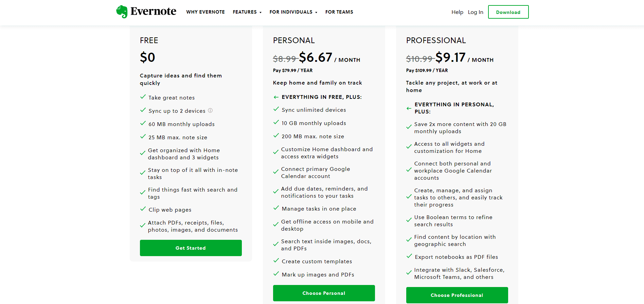Click the Download button
644x304 pixels.
(x=508, y=12)
